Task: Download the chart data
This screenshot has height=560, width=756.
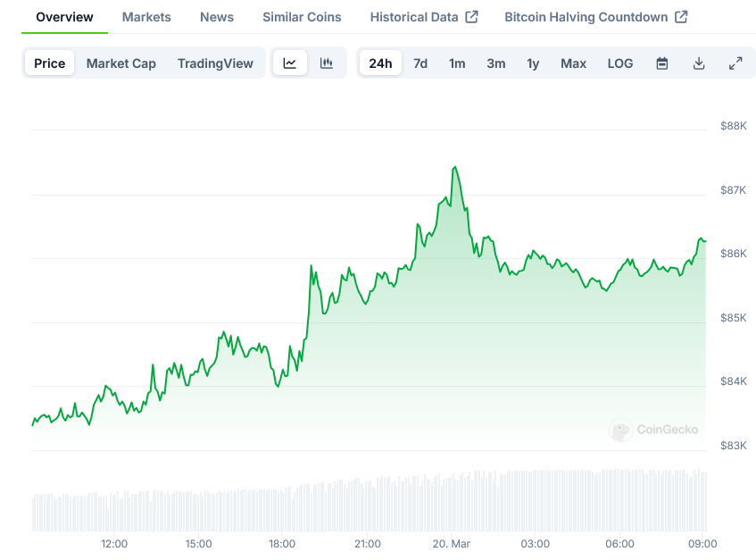Action: pyautogui.click(x=699, y=63)
